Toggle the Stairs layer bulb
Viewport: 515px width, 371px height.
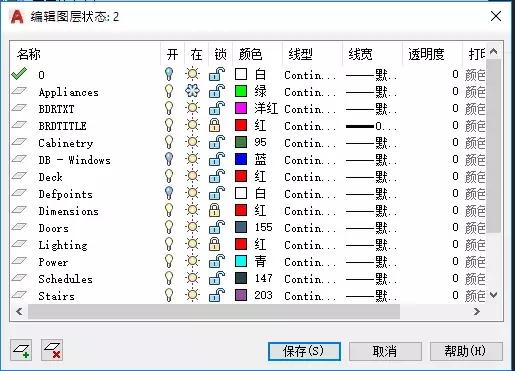(169, 295)
